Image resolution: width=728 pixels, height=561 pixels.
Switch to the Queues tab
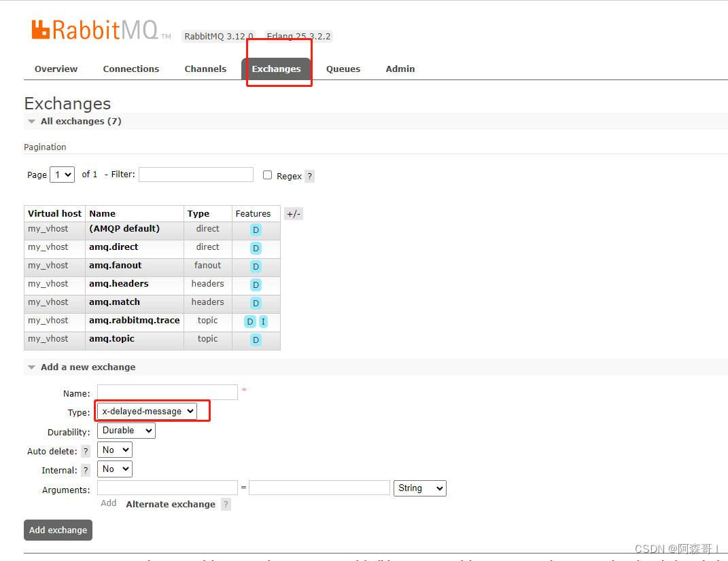point(343,69)
